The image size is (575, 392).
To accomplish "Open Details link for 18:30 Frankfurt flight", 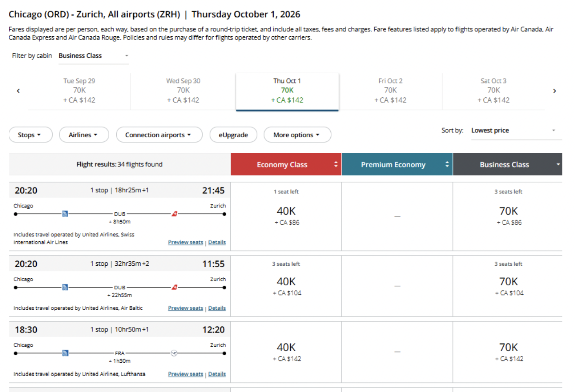I will coord(217,374).
